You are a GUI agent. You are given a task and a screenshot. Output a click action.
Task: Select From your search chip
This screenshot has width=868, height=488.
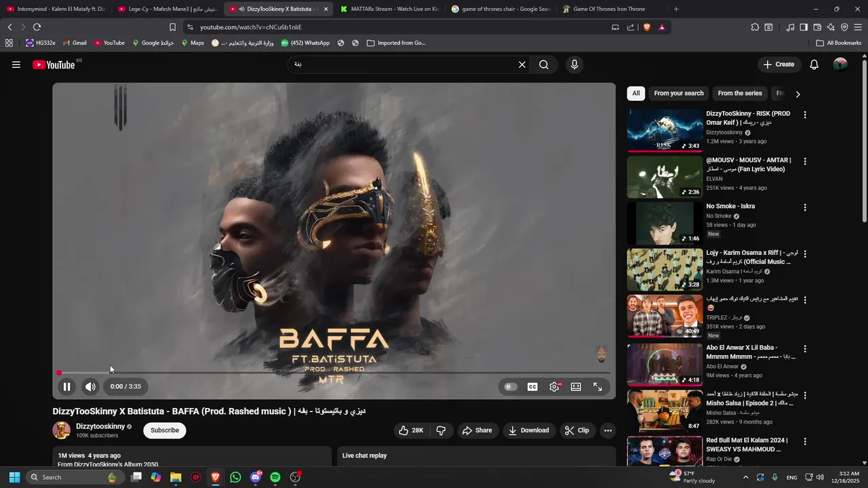679,94
